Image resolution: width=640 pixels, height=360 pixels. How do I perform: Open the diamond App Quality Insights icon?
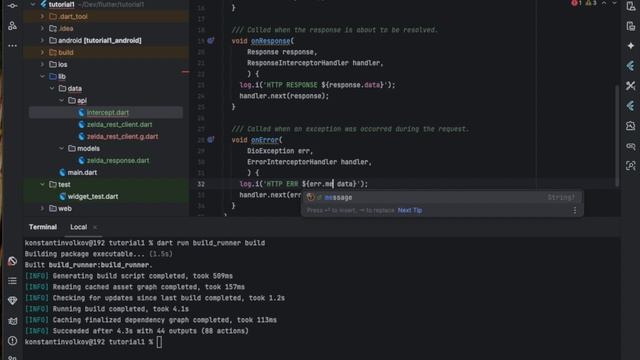click(12, 301)
